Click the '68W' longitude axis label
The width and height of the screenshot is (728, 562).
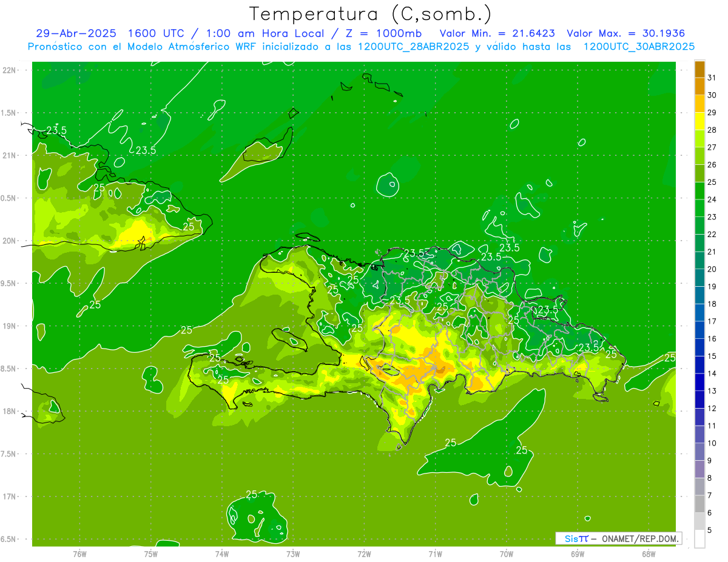click(649, 554)
